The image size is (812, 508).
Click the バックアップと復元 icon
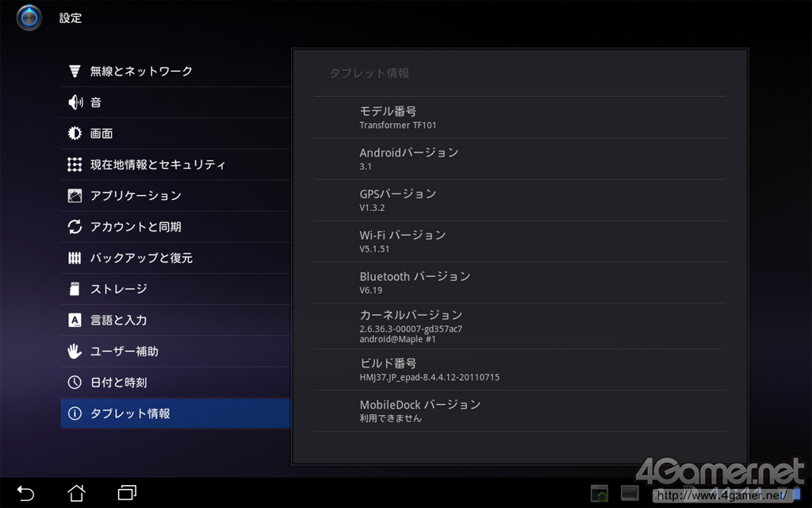pos(75,258)
